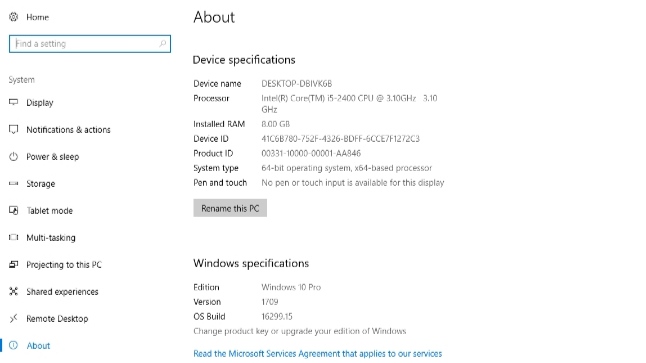Click the Display monitor icon

14,102
